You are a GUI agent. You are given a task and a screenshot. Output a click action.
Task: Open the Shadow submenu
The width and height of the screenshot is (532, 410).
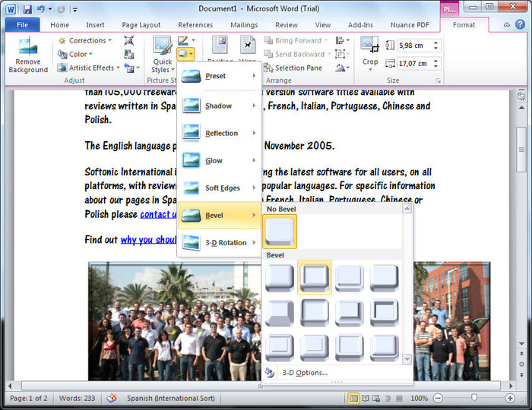coord(219,106)
